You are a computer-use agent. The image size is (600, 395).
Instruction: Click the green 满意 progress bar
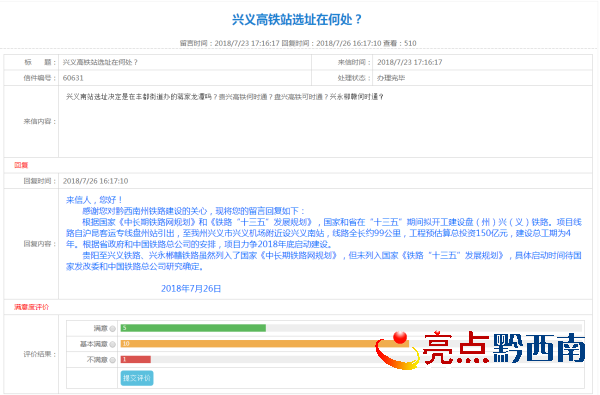[193, 328]
